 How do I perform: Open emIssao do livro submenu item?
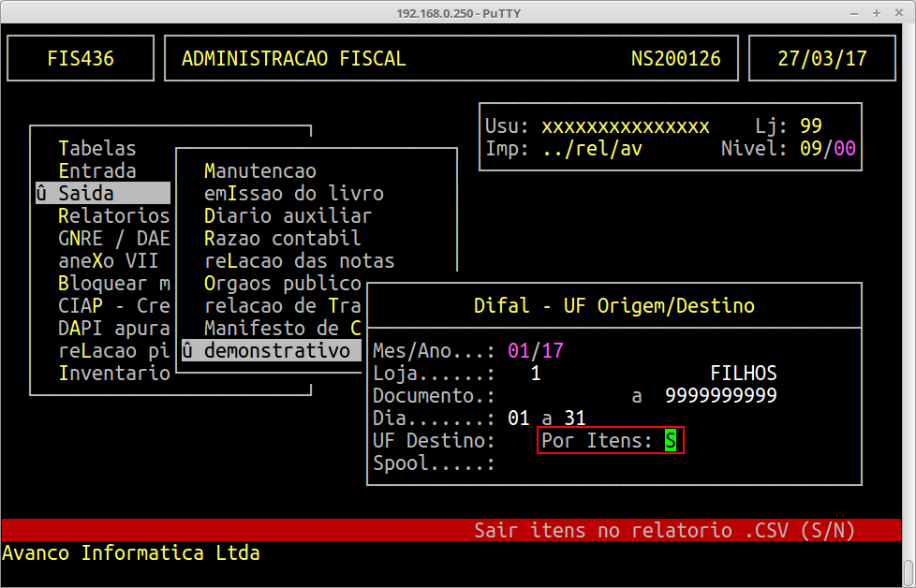point(293,194)
